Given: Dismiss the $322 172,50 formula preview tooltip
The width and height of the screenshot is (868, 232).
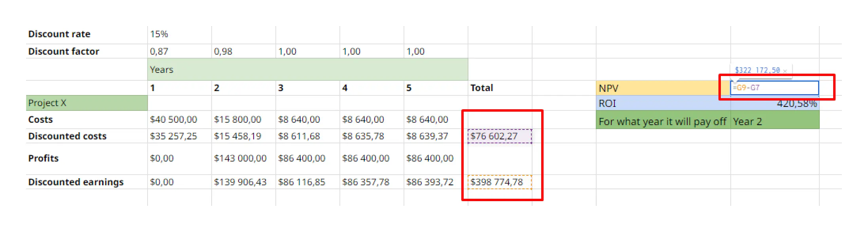Looking at the screenshot, I should tap(785, 71).
